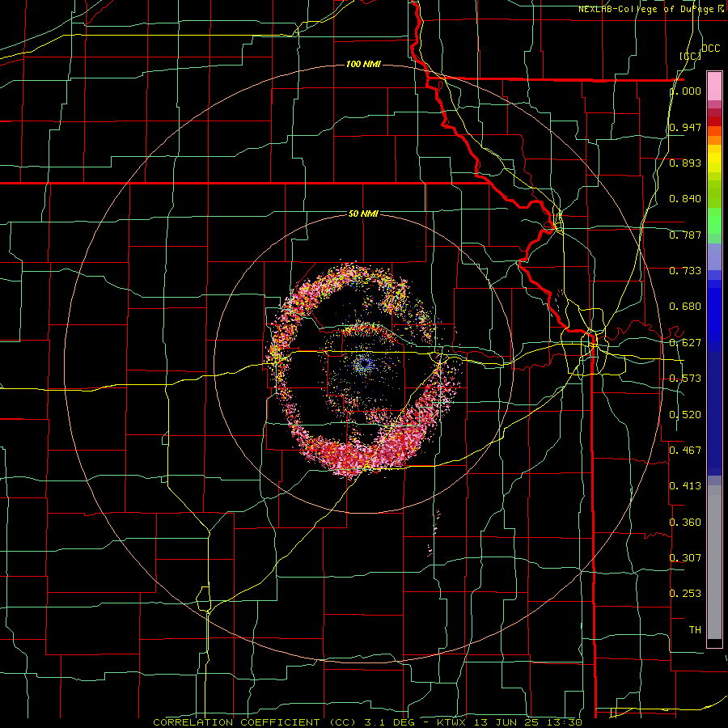Select the gray swatch on the color scale
Image resolution: width=728 pixels, height=728 pixels.
pos(714,562)
